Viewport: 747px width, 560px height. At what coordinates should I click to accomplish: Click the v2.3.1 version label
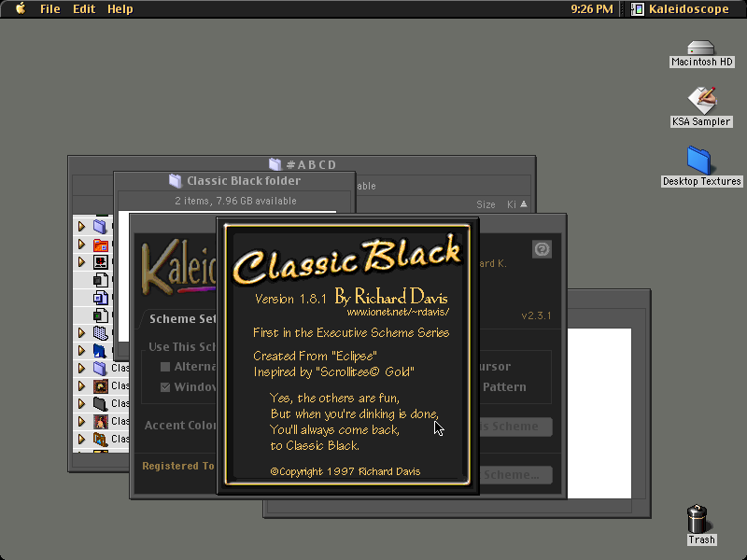(x=536, y=315)
